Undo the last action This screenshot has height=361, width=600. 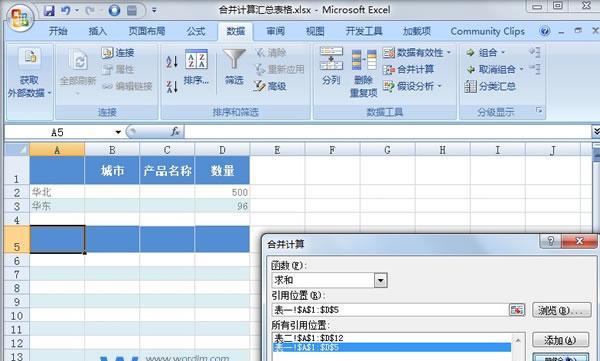click(x=66, y=10)
